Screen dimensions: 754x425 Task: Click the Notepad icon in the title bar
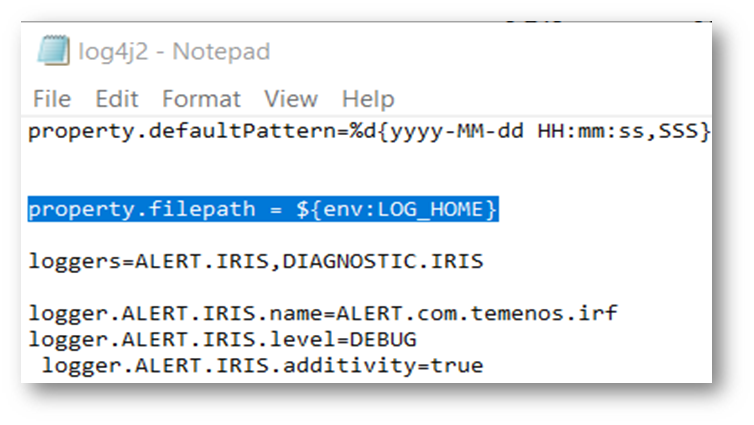52,51
